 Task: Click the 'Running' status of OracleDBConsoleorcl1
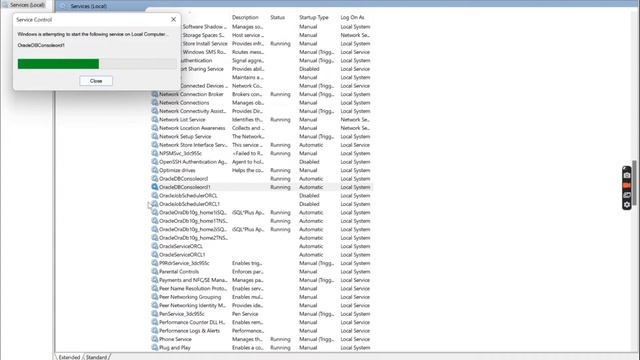coord(280,187)
